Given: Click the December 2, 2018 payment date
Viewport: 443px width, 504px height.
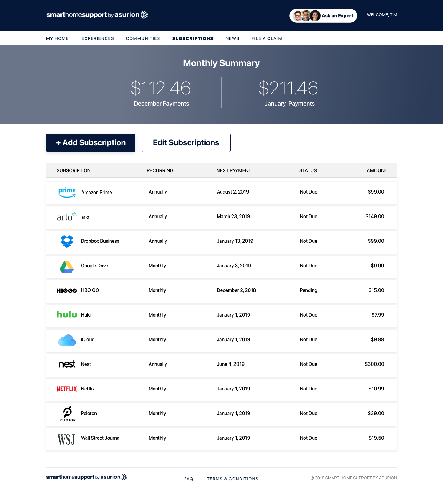Looking at the screenshot, I should pyautogui.click(x=236, y=290).
